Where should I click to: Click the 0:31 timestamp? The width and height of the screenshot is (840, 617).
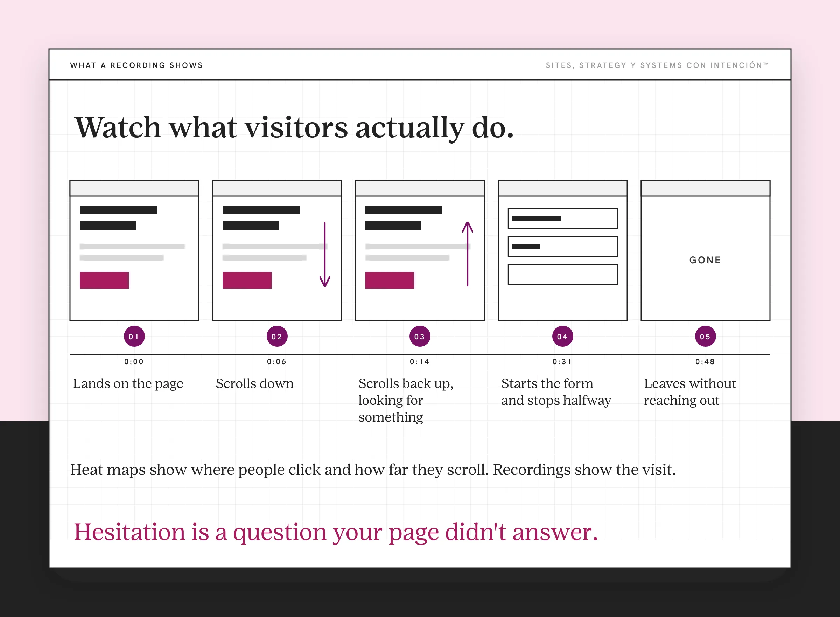pyautogui.click(x=562, y=361)
